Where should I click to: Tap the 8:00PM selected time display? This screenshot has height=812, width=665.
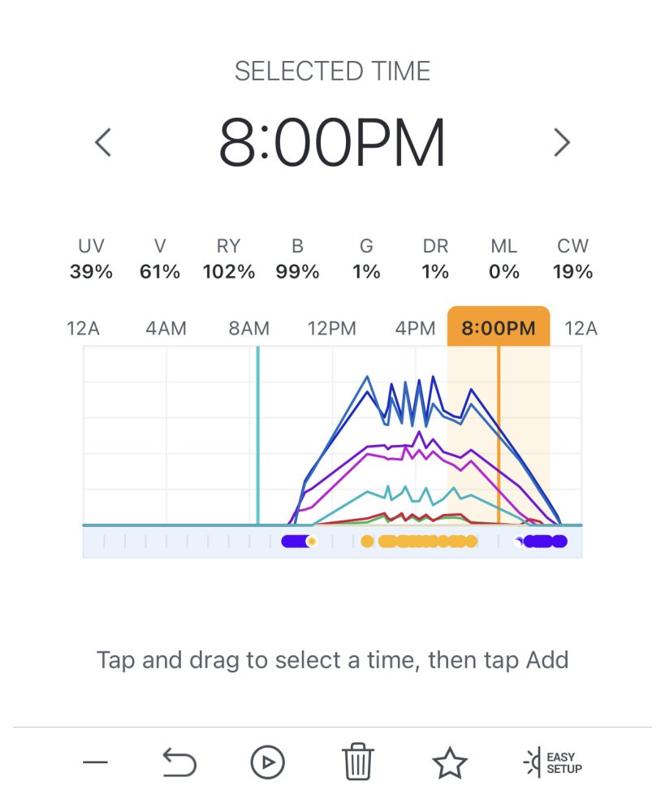[x=332, y=144]
